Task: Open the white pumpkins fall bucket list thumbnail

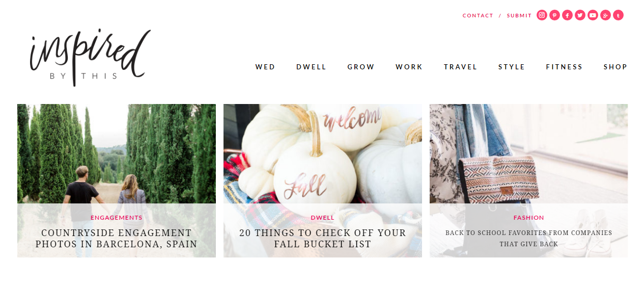Action: 323,153
